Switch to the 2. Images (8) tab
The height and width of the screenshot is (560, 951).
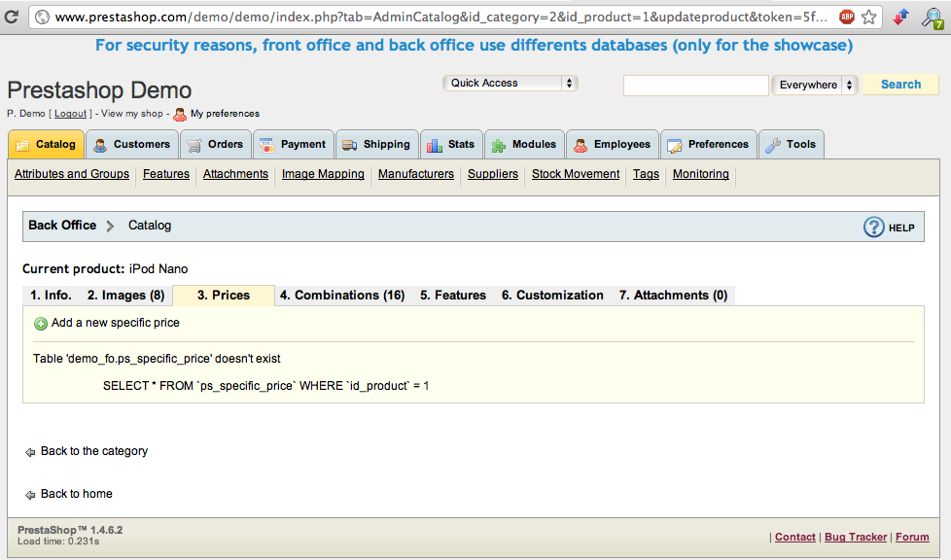pos(126,296)
